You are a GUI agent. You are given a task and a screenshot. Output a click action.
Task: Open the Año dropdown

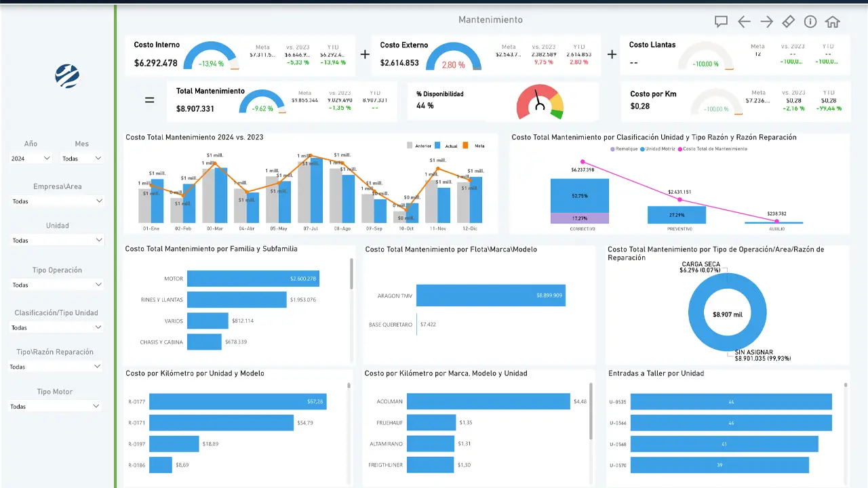pos(31,158)
